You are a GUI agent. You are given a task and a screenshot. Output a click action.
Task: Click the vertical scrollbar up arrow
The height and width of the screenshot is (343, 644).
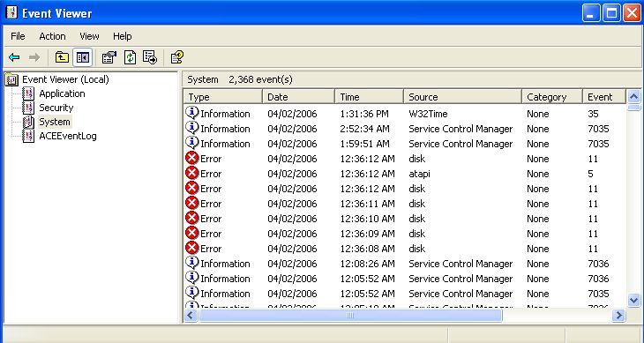coord(633,97)
